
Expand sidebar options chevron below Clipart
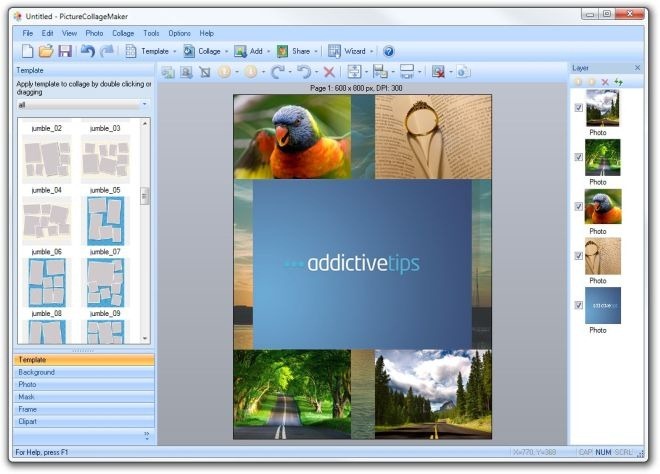(146, 436)
